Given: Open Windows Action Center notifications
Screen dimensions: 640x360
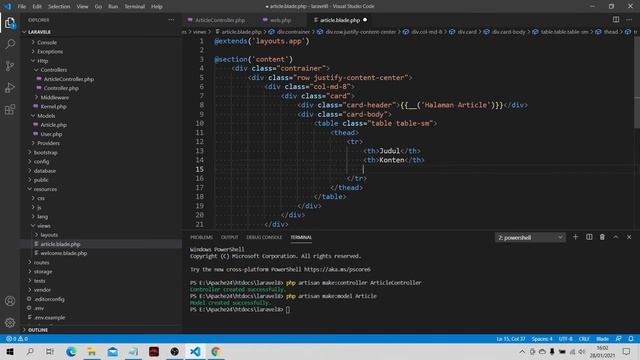Looking at the screenshot, I should [627, 351].
